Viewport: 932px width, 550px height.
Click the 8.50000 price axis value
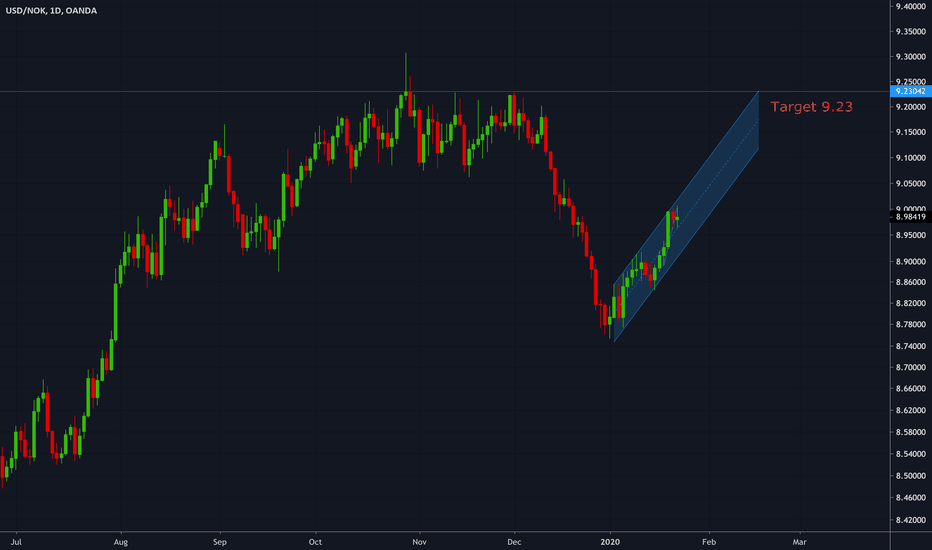click(x=909, y=476)
